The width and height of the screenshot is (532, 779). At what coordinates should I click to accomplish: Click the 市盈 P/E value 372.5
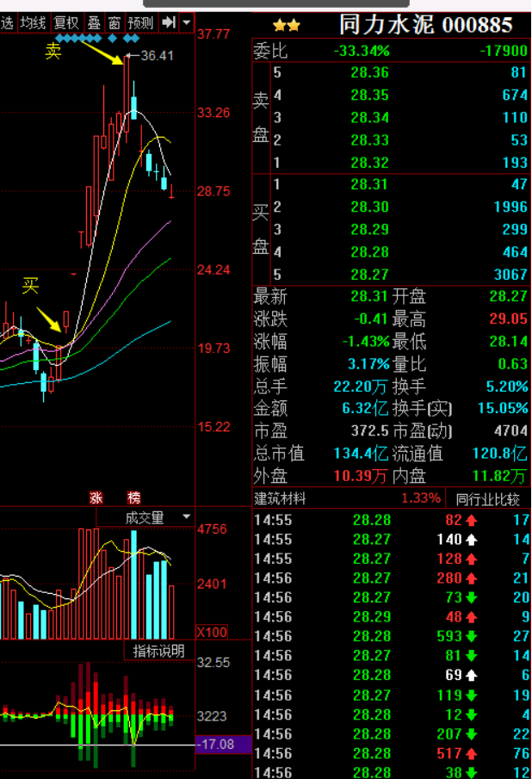click(x=369, y=430)
